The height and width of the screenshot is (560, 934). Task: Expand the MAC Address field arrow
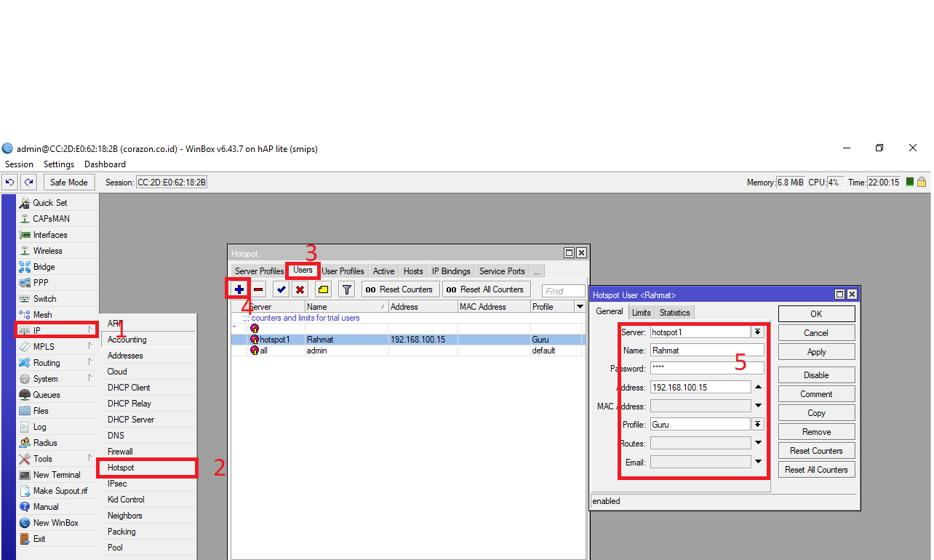tap(758, 406)
